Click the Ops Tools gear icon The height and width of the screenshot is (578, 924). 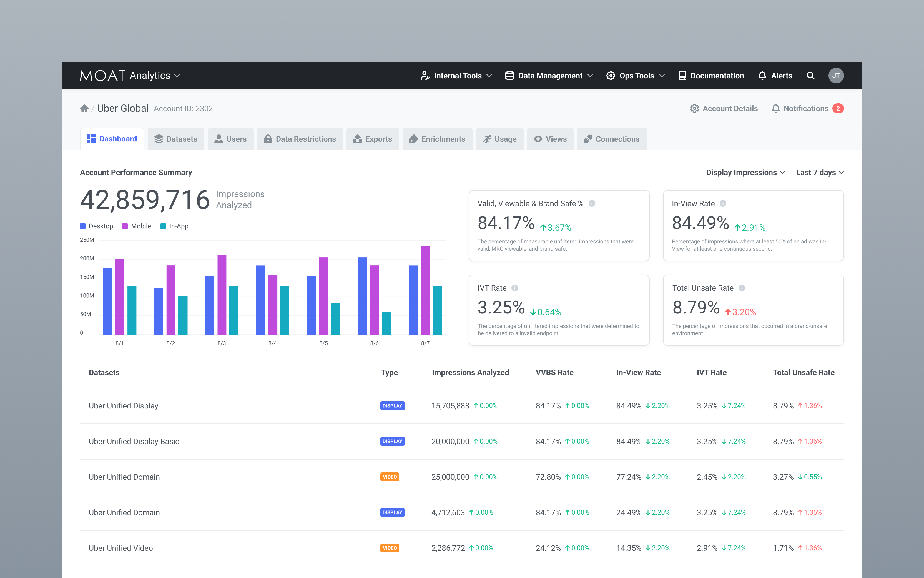coord(611,76)
